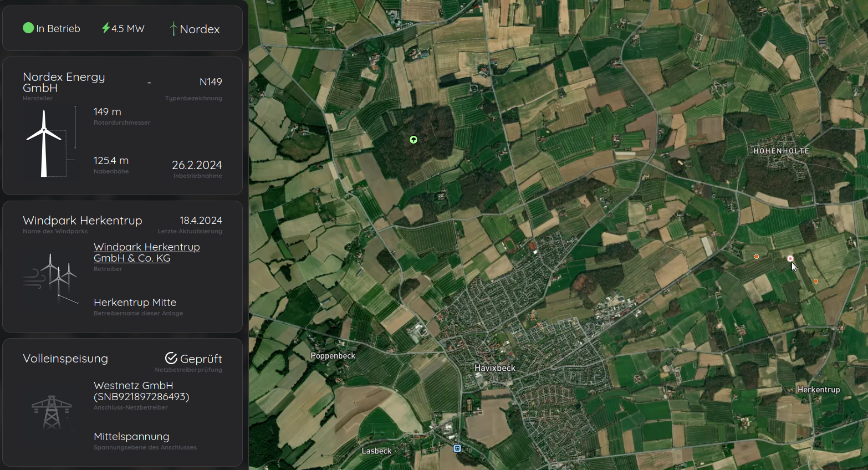Click the lightning bolt icon beside 4.5 MW
The width and height of the screenshot is (868, 470).
(105, 28)
